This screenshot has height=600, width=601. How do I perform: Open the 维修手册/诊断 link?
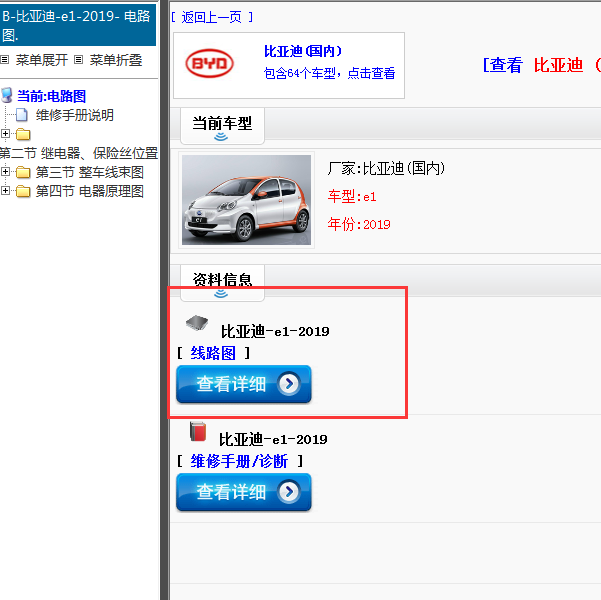coord(239,461)
